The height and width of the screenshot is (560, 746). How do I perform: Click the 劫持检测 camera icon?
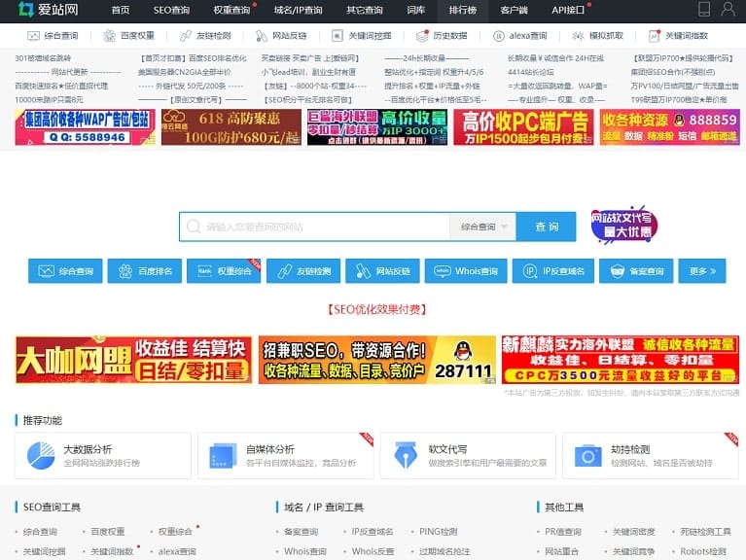(587, 455)
